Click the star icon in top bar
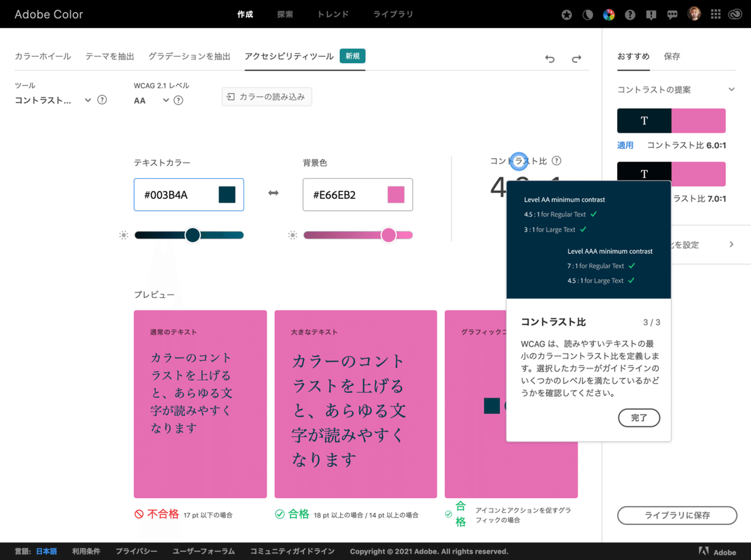This screenshot has height=560, width=751. click(566, 14)
